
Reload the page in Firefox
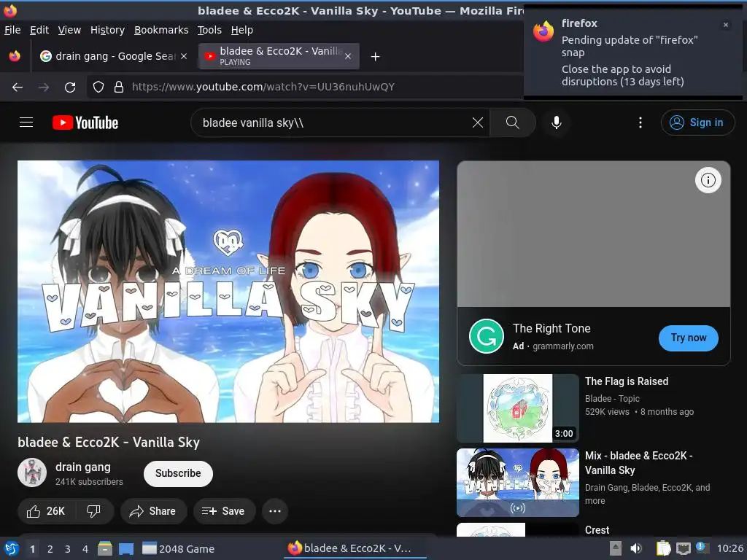click(x=70, y=87)
